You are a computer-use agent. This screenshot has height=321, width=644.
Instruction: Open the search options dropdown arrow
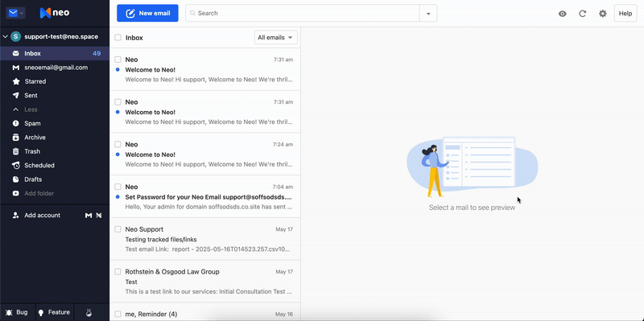[x=428, y=13]
